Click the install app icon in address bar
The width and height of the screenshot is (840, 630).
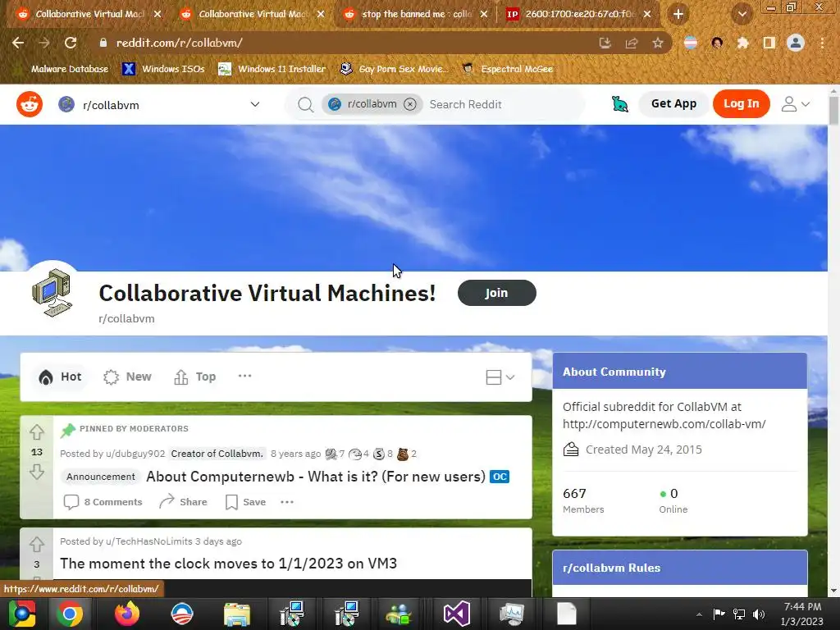pos(605,43)
